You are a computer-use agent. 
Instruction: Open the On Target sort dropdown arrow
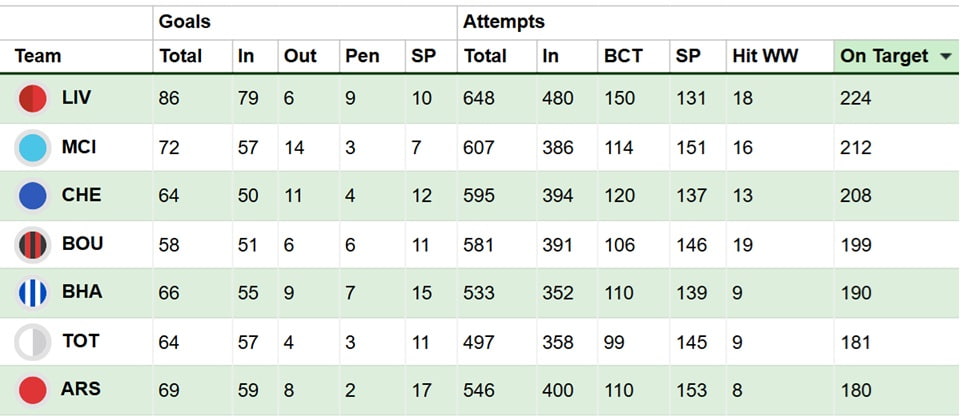(945, 57)
